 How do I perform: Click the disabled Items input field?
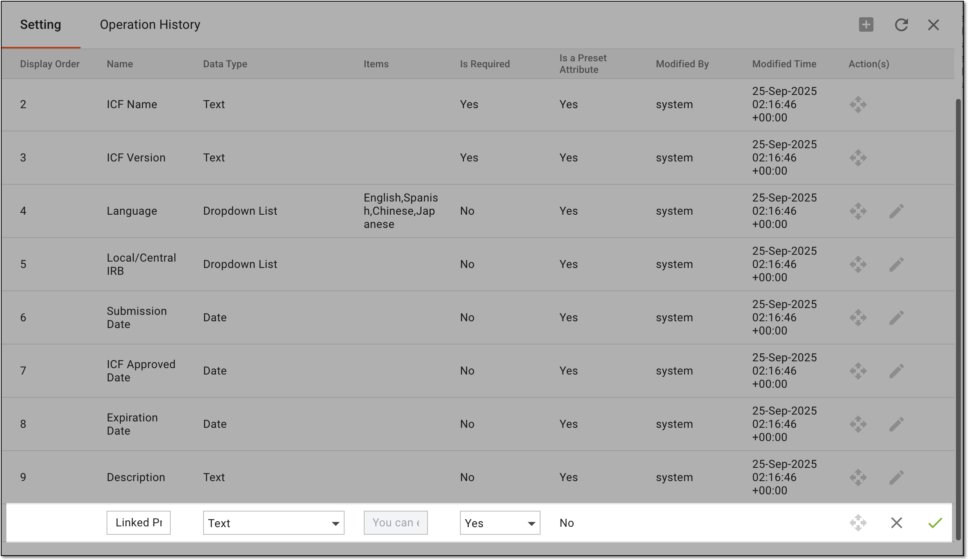click(396, 523)
